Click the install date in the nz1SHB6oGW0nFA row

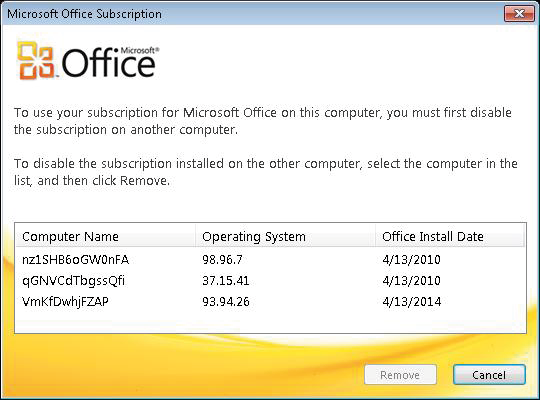tap(412, 259)
